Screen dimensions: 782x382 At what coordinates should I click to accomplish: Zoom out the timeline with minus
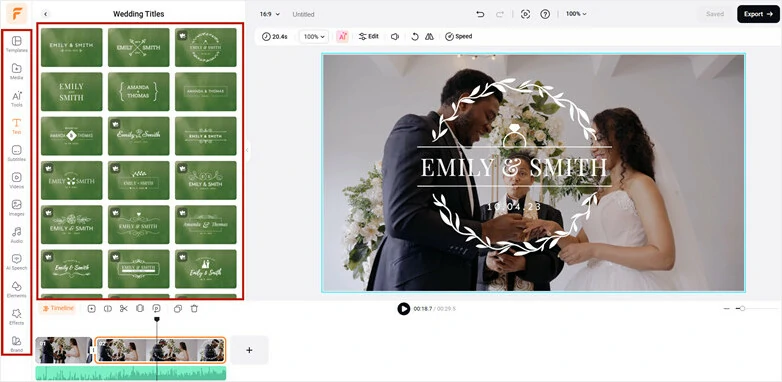[x=726, y=309]
